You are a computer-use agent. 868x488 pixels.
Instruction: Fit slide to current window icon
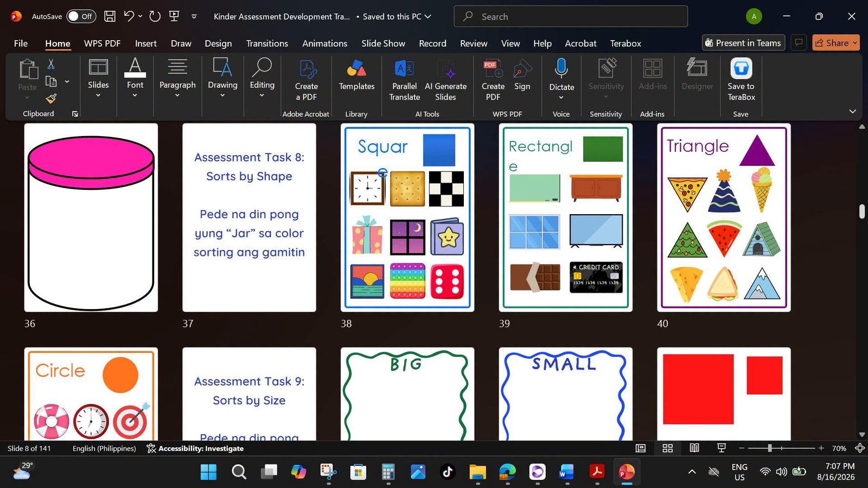(x=860, y=448)
